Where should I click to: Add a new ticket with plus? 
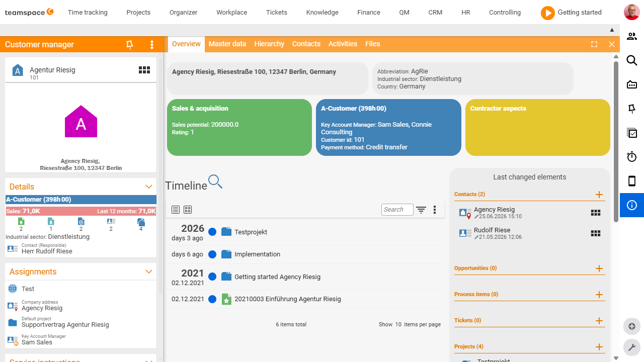point(599,321)
